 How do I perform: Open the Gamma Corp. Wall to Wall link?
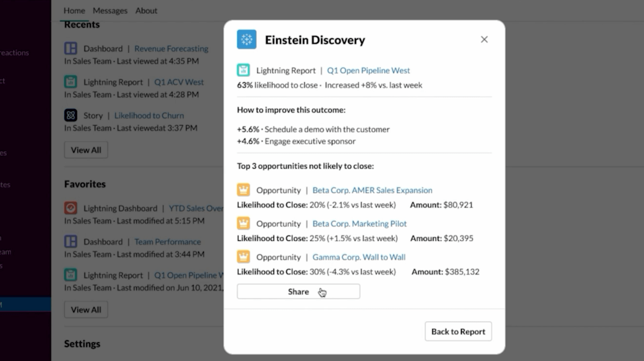point(359,257)
